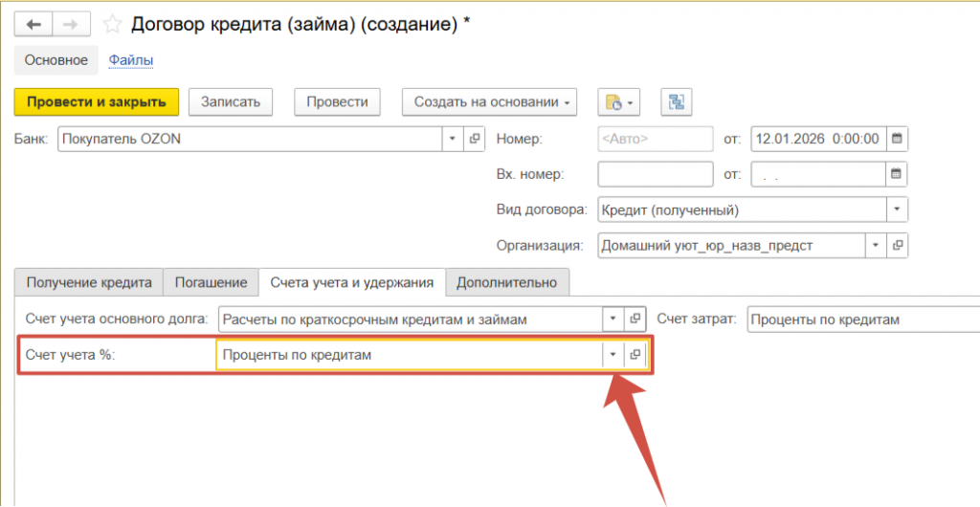
Task: Click the Провести и закрыть button
Action: click(x=97, y=102)
